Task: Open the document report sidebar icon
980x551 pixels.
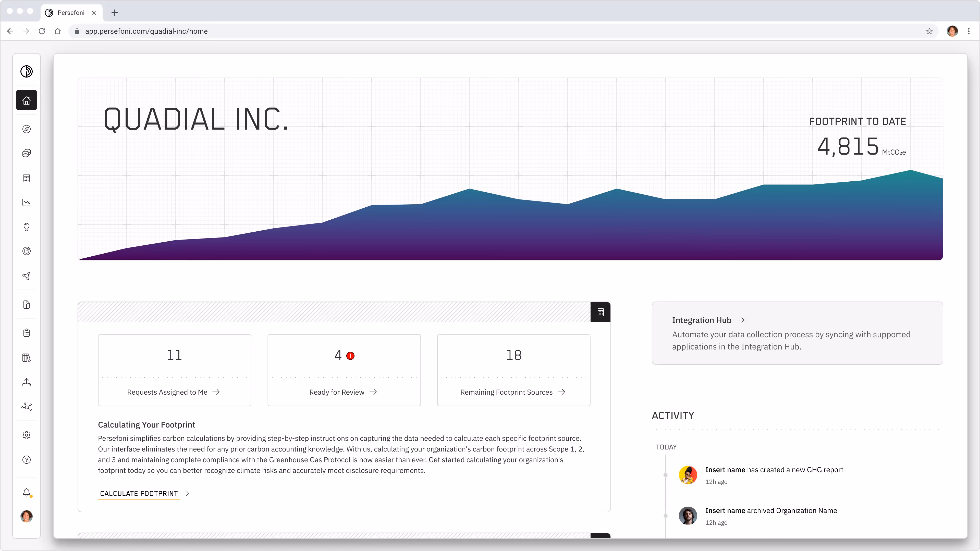Action: (26, 305)
